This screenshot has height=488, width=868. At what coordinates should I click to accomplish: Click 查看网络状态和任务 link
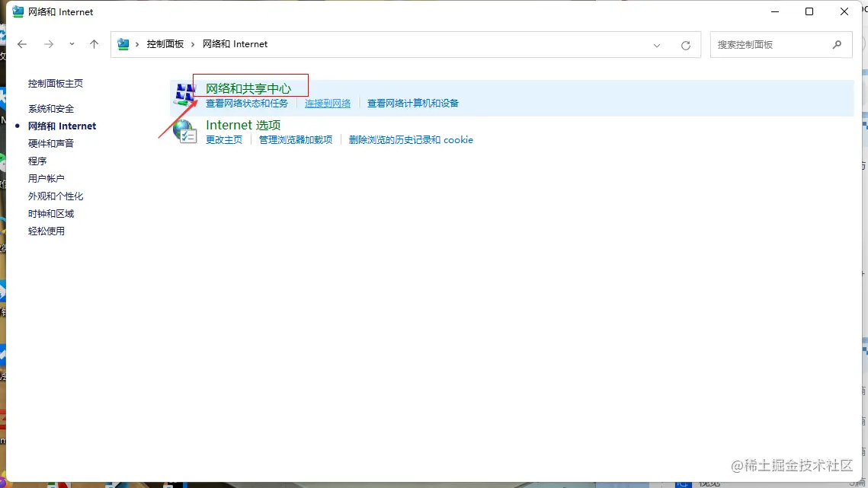click(x=247, y=104)
